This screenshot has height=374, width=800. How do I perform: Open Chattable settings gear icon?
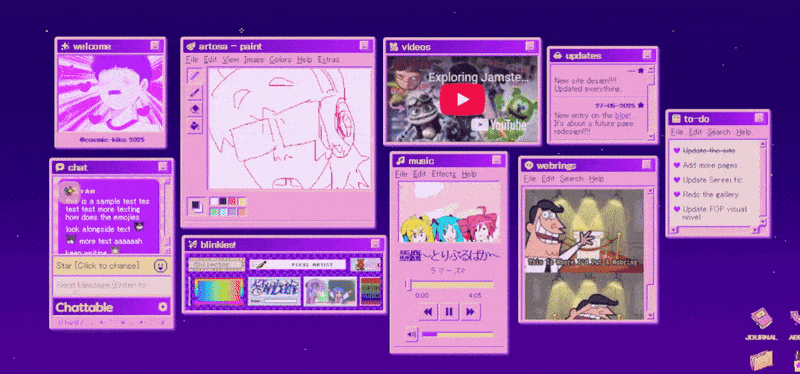[x=163, y=307]
